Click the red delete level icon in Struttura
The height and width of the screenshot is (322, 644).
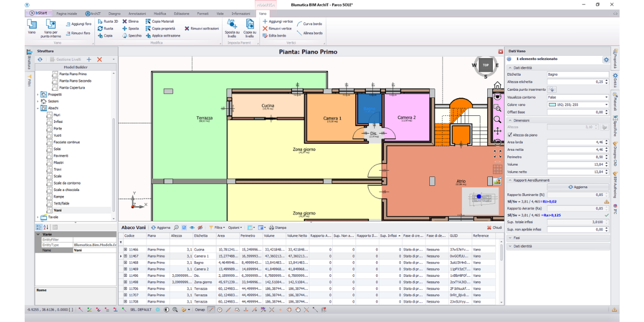tap(99, 59)
